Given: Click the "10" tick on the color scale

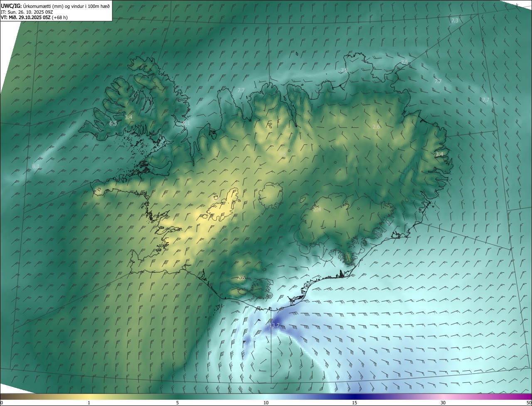Looking at the screenshot, I should (x=266, y=403).
